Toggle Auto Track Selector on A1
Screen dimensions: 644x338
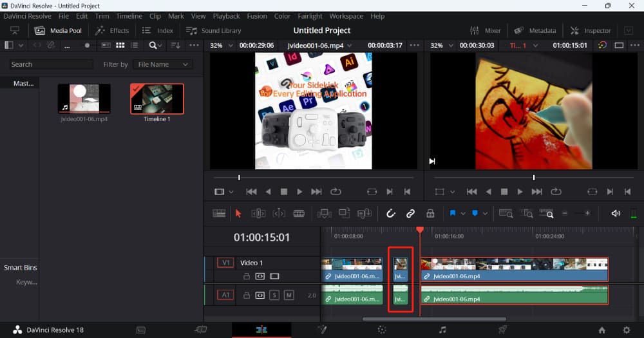point(260,296)
